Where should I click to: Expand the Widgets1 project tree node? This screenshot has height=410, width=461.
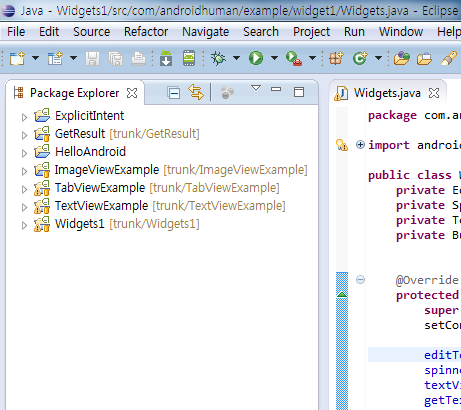(x=24, y=225)
